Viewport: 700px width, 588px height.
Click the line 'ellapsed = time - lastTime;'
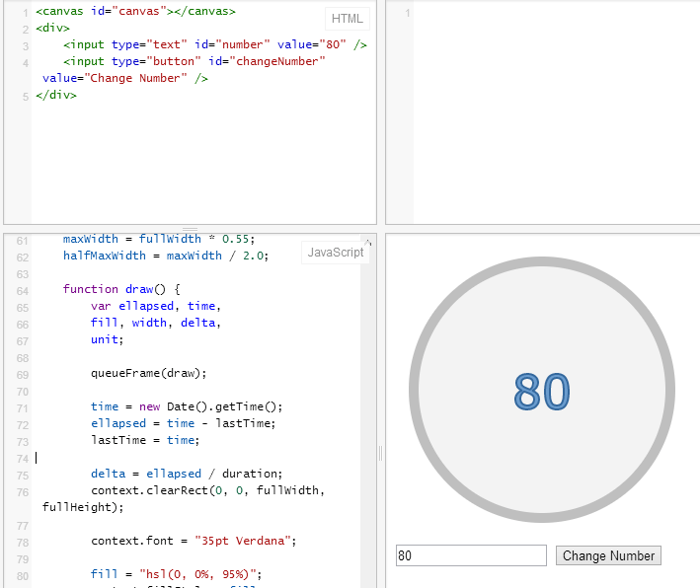tap(183, 423)
